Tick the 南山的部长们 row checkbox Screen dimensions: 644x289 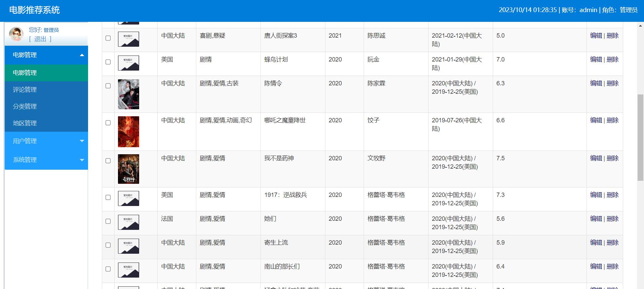pos(108,269)
